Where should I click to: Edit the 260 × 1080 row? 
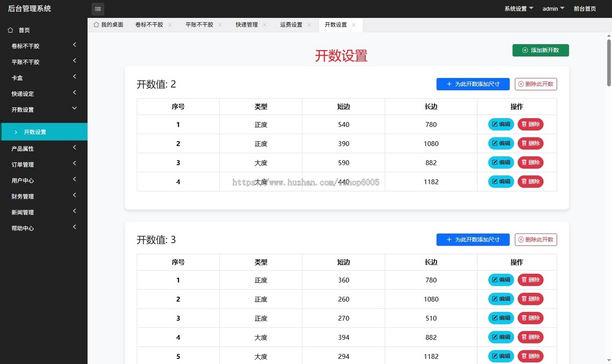pyautogui.click(x=501, y=299)
